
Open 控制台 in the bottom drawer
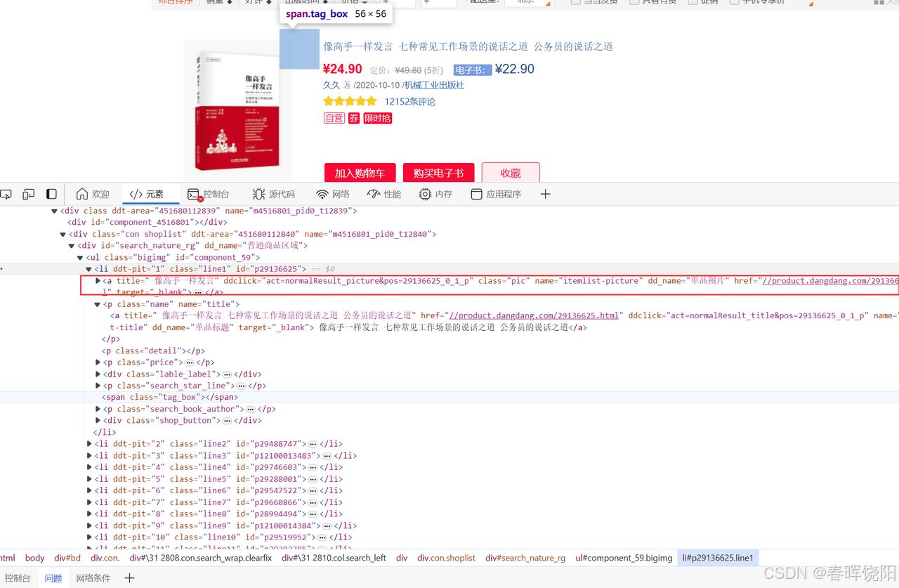click(x=18, y=578)
